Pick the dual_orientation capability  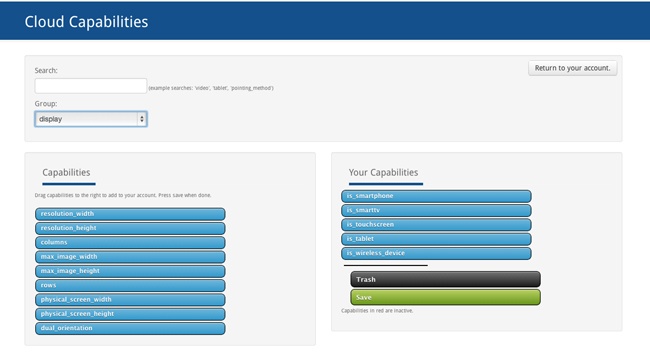130,328
